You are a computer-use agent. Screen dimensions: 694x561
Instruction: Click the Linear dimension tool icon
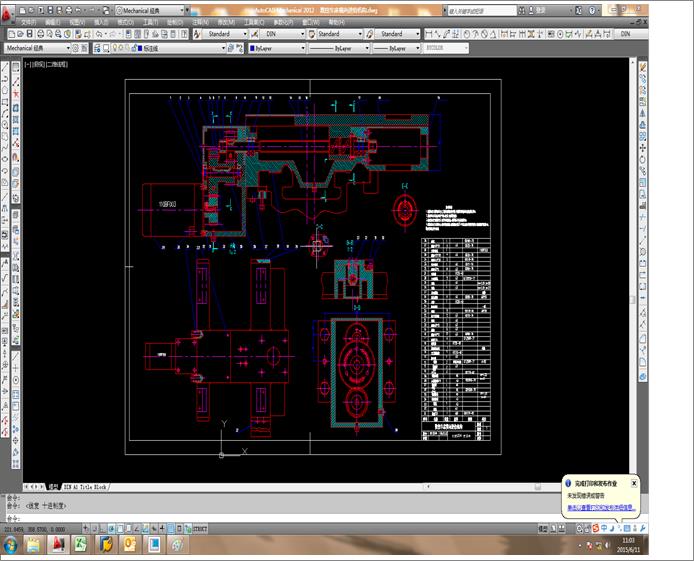click(428, 34)
